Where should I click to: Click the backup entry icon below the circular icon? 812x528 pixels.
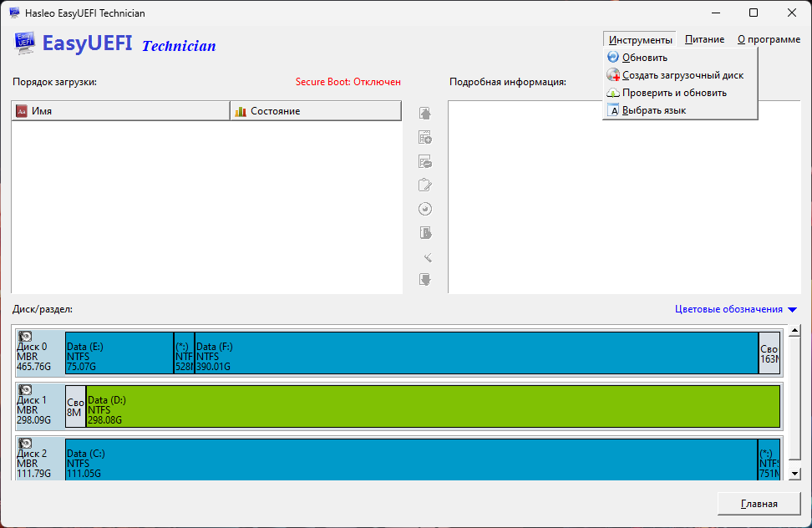click(x=425, y=233)
